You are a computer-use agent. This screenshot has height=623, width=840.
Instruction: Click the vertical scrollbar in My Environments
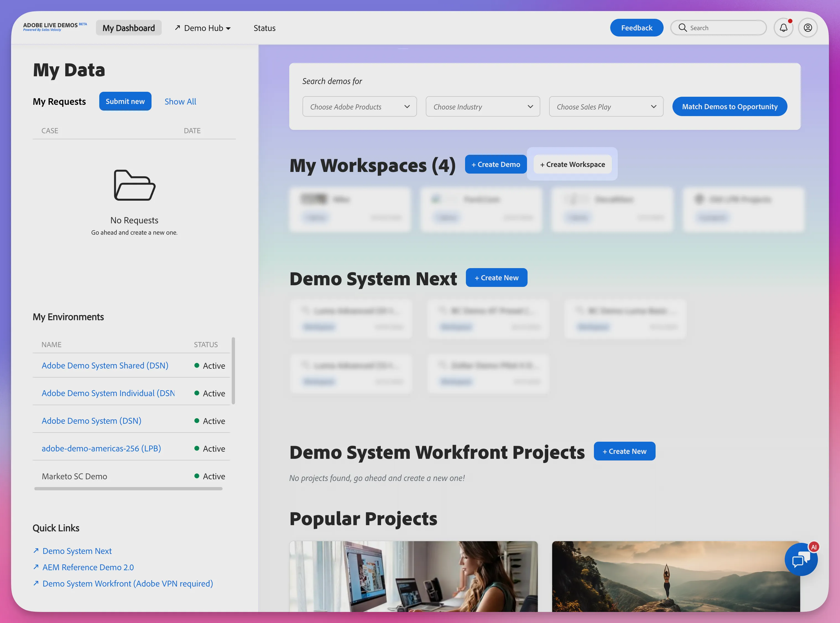(x=233, y=371)
